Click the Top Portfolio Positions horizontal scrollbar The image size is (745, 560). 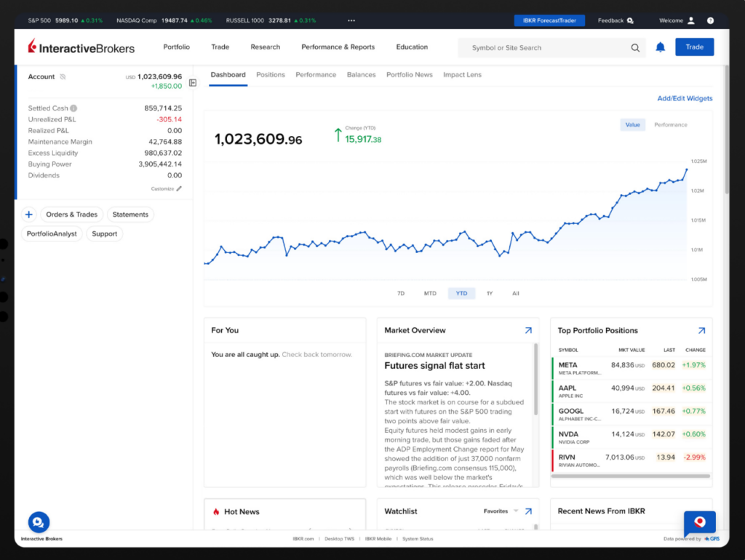tap(631, 476)
